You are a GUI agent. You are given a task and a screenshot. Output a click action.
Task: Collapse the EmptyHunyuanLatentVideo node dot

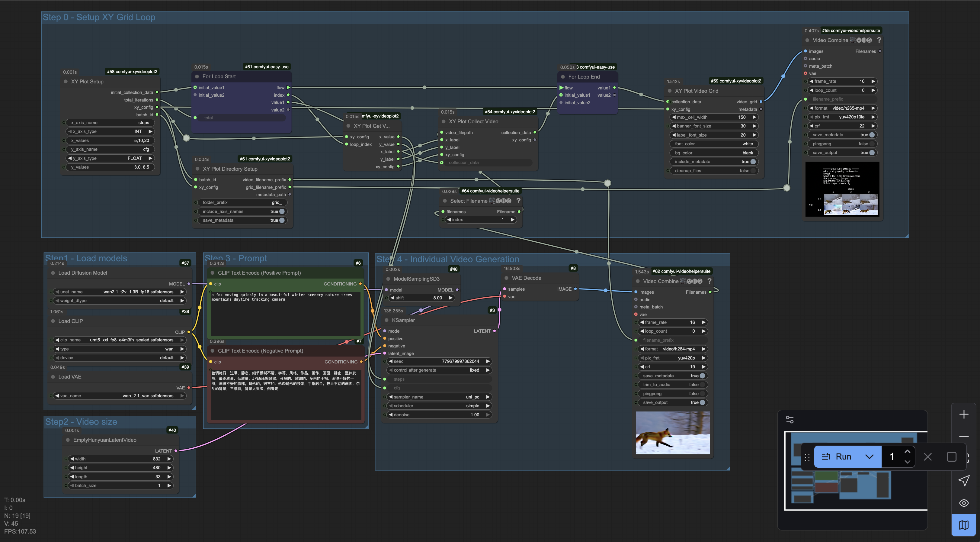(68, 440)
